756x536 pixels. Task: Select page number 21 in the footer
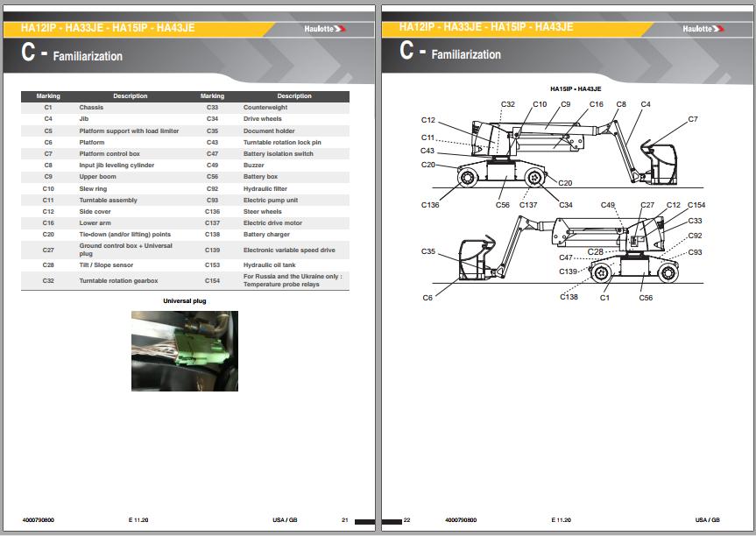[x=344, y=519]
